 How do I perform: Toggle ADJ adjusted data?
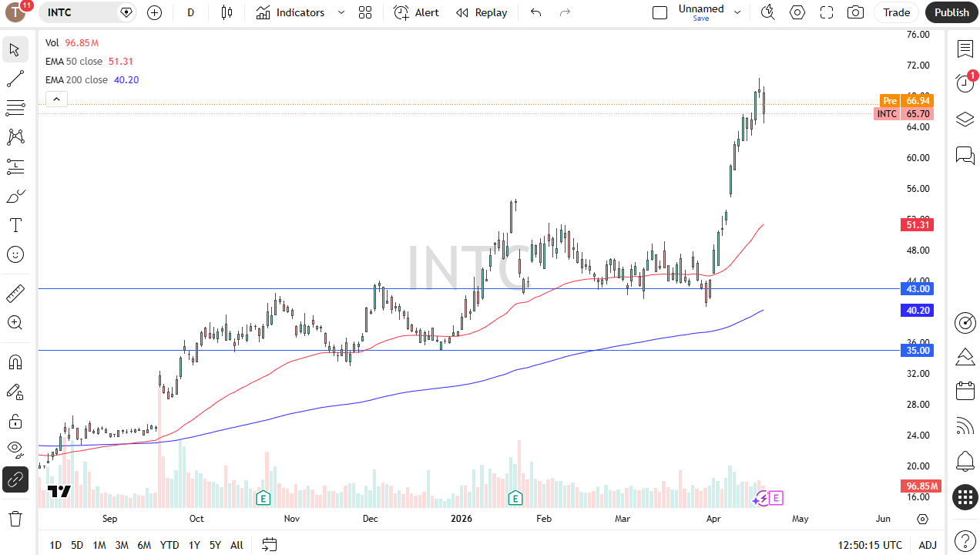pyautogui.click(x=928, y=545)
